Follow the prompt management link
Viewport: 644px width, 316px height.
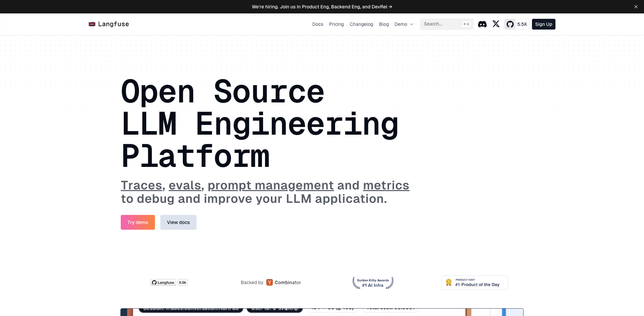coord(271,185)
